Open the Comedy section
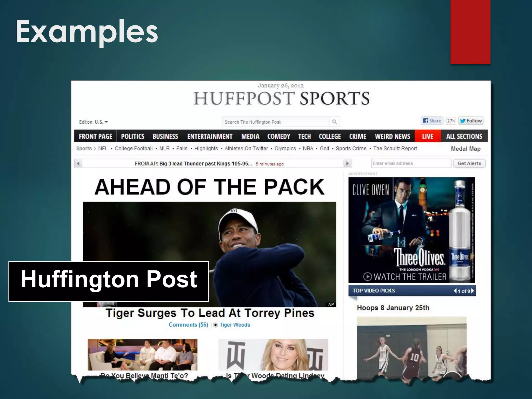This screenshot has width=532, height=399. coord(279,136)
